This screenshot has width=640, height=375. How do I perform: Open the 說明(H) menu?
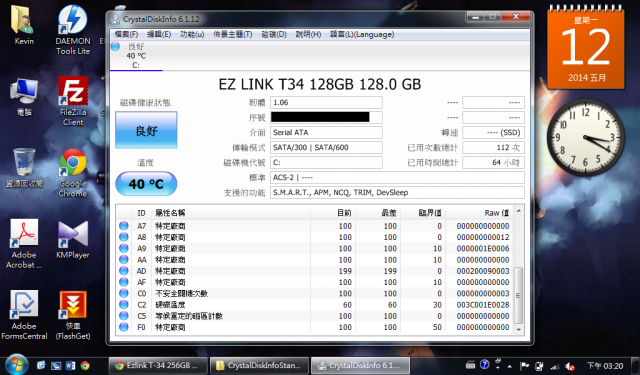pos(308,35)
